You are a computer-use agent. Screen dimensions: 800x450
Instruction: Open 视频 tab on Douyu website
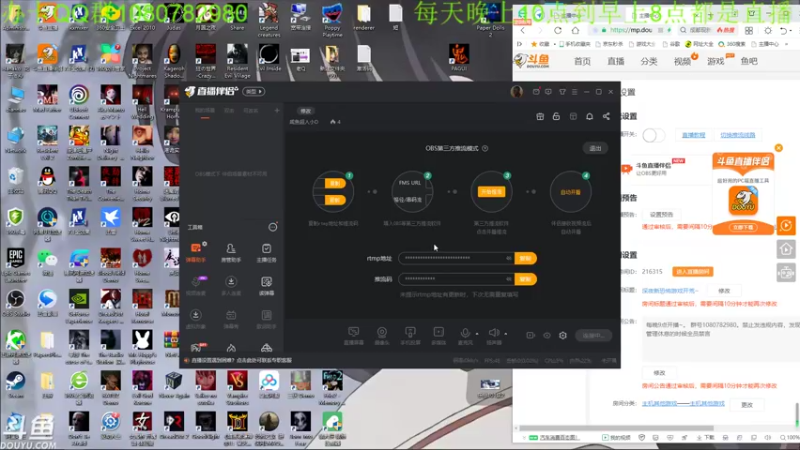pos(682,61)
